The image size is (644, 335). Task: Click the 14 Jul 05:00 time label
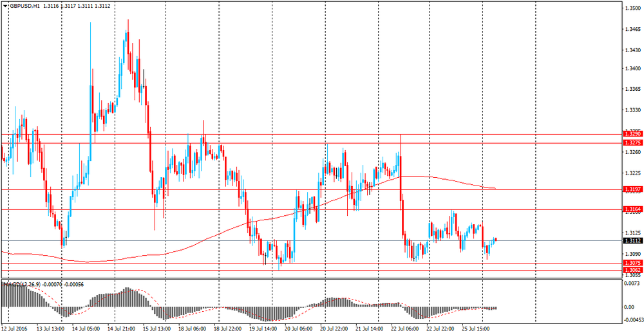tap(86, 329)
